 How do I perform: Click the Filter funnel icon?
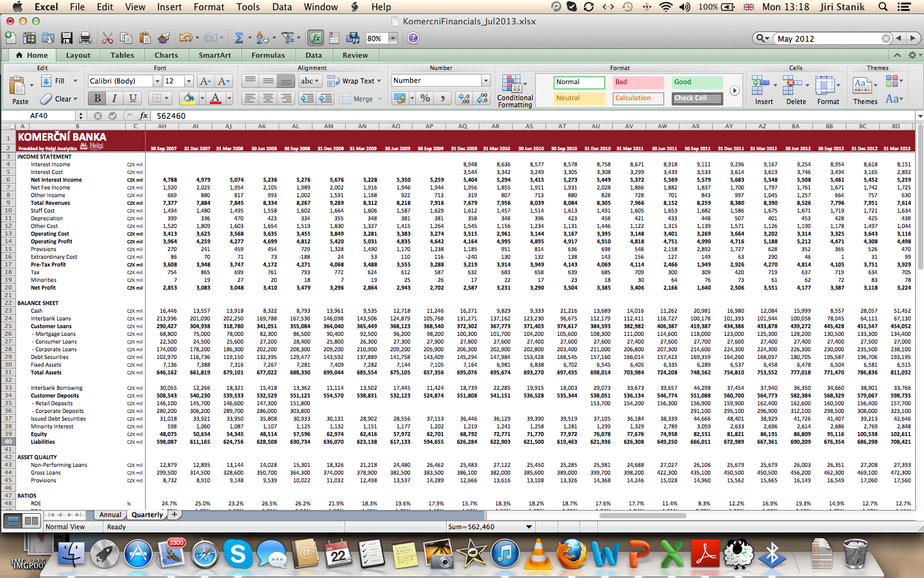pos(288,38)
